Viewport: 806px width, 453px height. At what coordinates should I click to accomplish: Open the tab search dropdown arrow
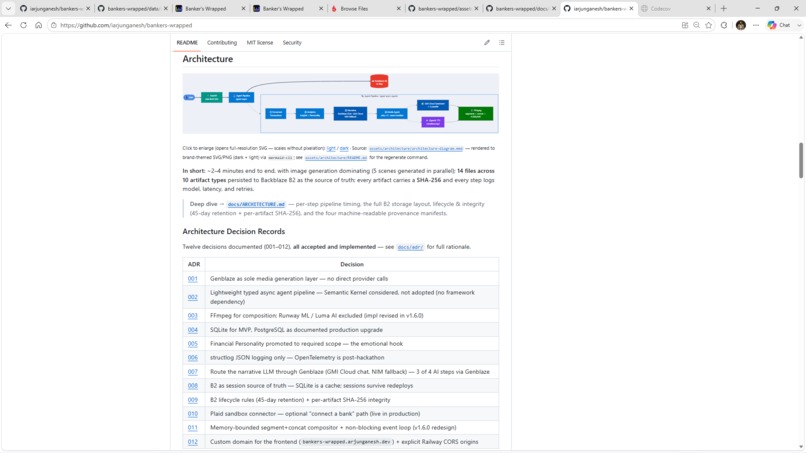click(8, 8)
